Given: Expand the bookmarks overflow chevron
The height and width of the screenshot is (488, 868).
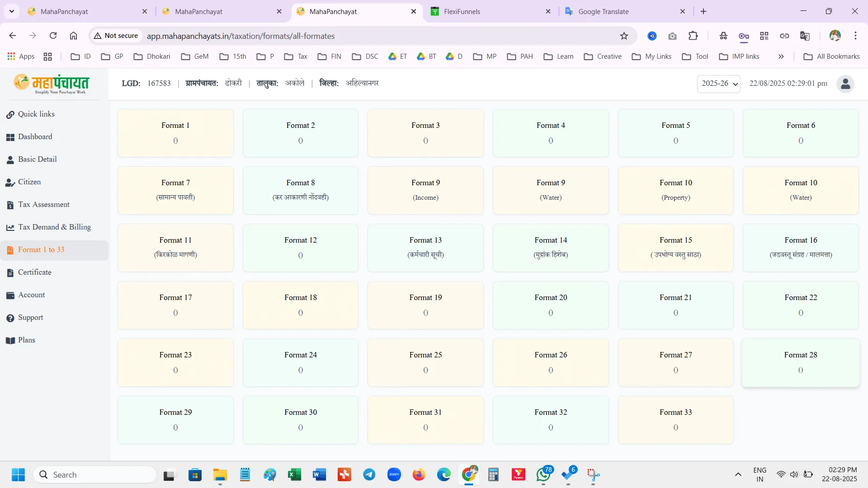Looking at the screenshot, I should click(x=781, y=56).
